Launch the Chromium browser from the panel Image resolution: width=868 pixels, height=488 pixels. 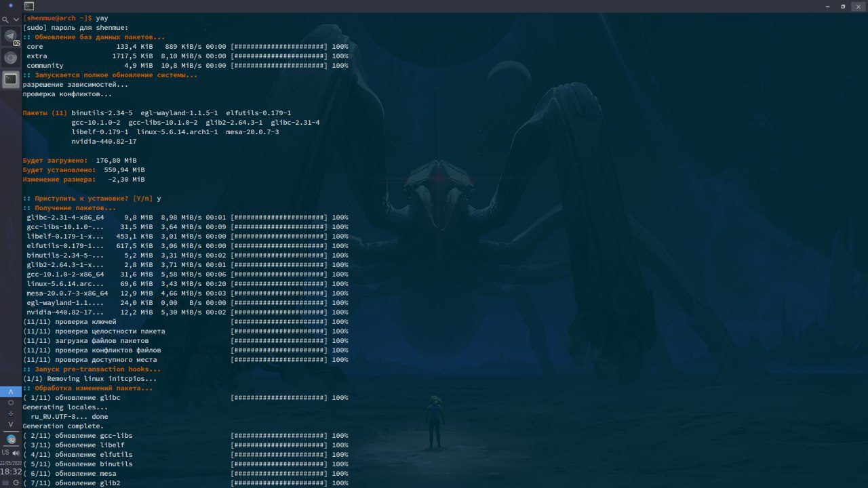(10, 58)
